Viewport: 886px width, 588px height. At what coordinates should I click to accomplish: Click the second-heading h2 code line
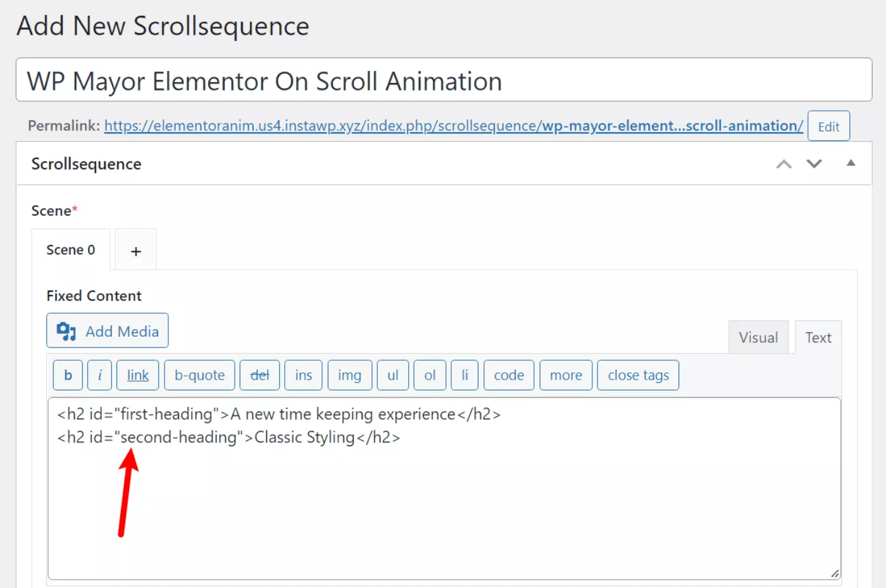228,437
